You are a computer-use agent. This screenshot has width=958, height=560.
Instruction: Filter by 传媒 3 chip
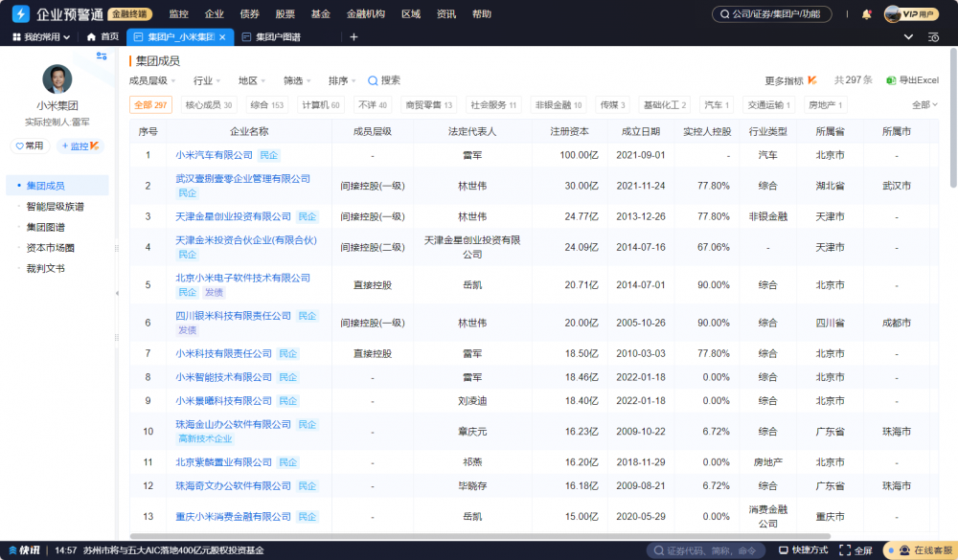613,105
